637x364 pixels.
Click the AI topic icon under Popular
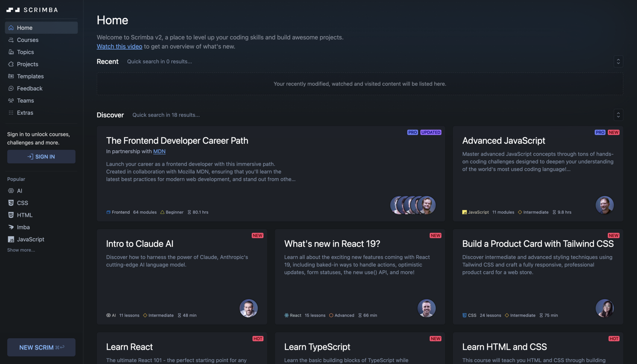tap(11, 191)
